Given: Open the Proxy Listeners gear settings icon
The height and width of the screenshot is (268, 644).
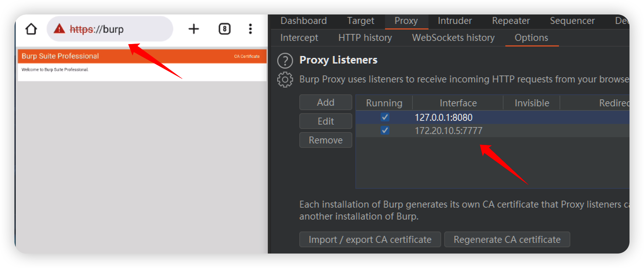Looking at the screenshot, I should tap(285, 80).
